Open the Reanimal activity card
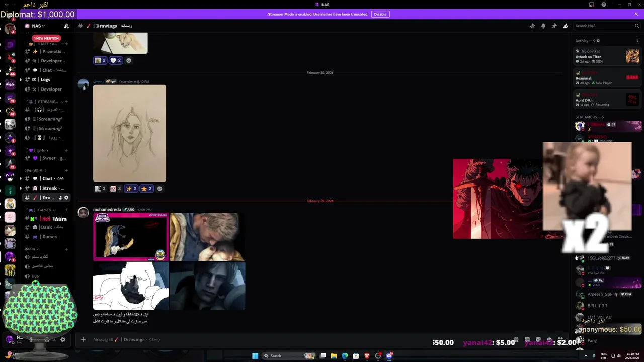The image size is (644, 362). coord(607,78)
